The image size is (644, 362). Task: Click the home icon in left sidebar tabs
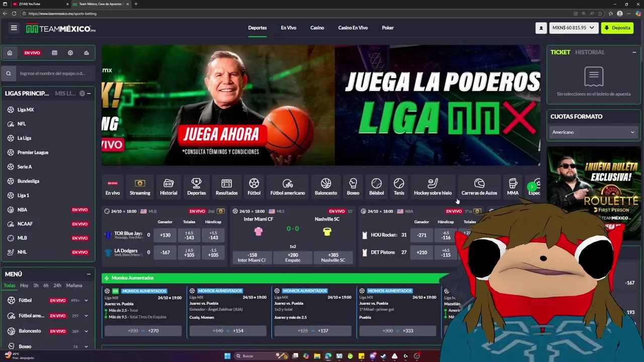[x=9, y=53]
